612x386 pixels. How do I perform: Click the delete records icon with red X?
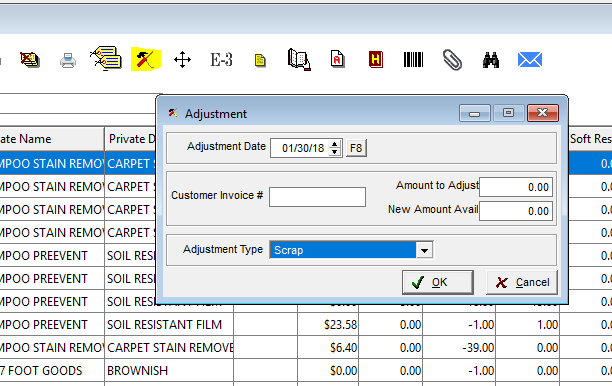click(30, 60)
